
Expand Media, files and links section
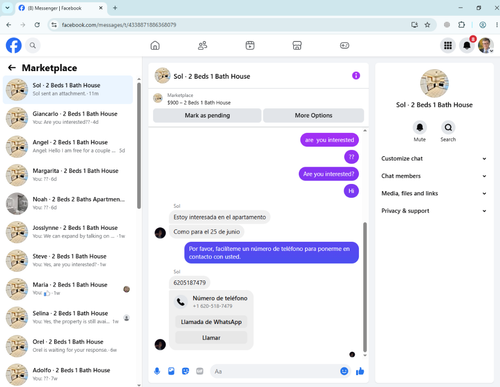pos(434,193)
